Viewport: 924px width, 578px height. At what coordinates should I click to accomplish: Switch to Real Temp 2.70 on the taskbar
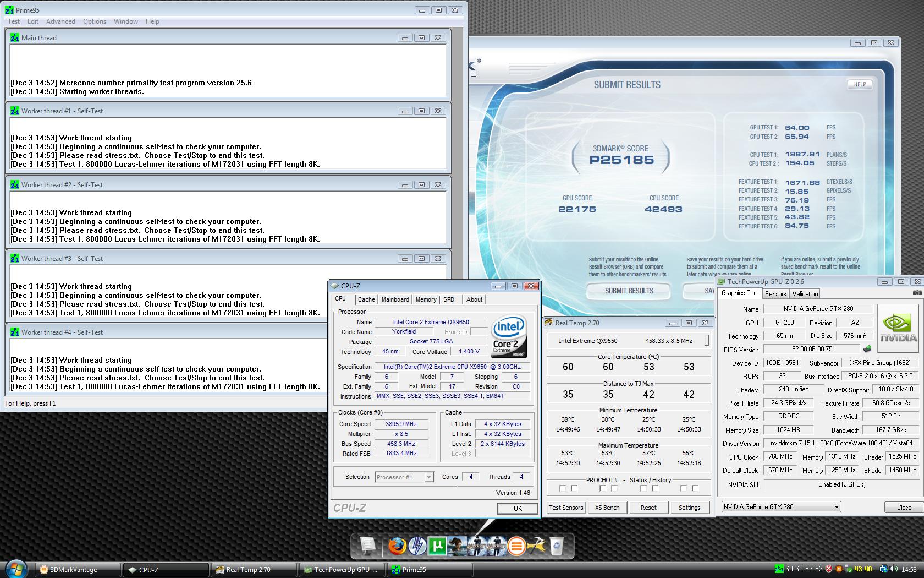[254, 570]
